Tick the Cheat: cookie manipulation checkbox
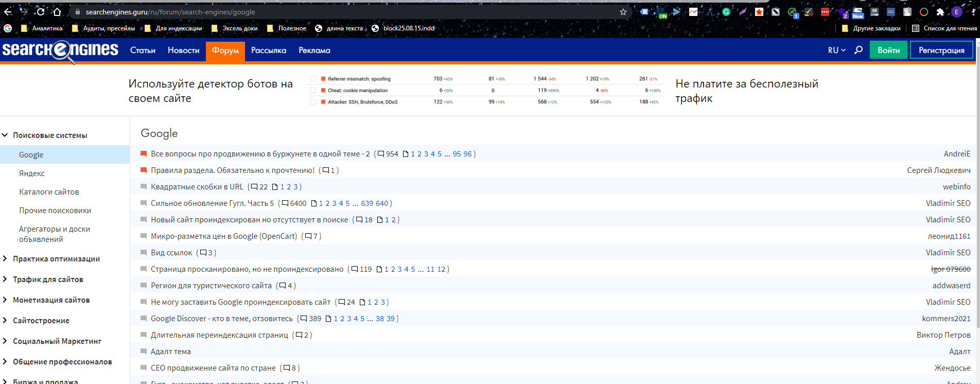Screen dimensions: 980x384 pyautogui.click(x=313, y=91)
